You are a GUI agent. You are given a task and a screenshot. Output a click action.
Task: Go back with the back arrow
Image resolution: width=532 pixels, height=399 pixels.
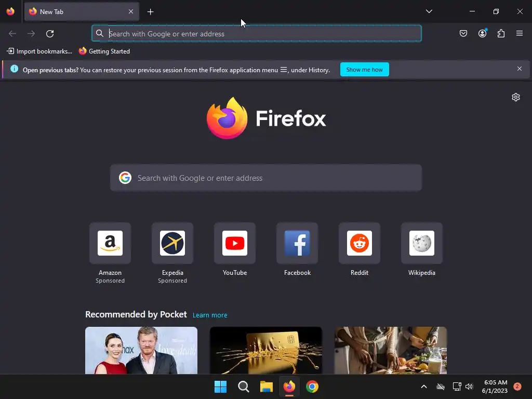pyautogui.click(x=12, y=34)
